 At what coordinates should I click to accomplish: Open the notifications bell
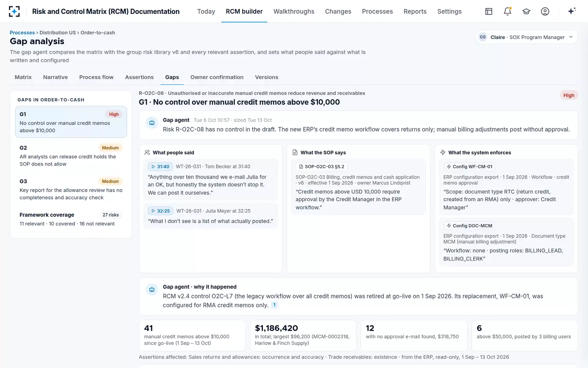pos(508,11)
